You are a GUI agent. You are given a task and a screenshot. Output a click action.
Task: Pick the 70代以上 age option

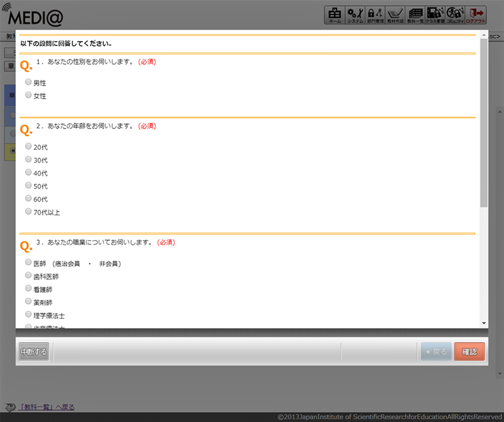tap(28, 212)
